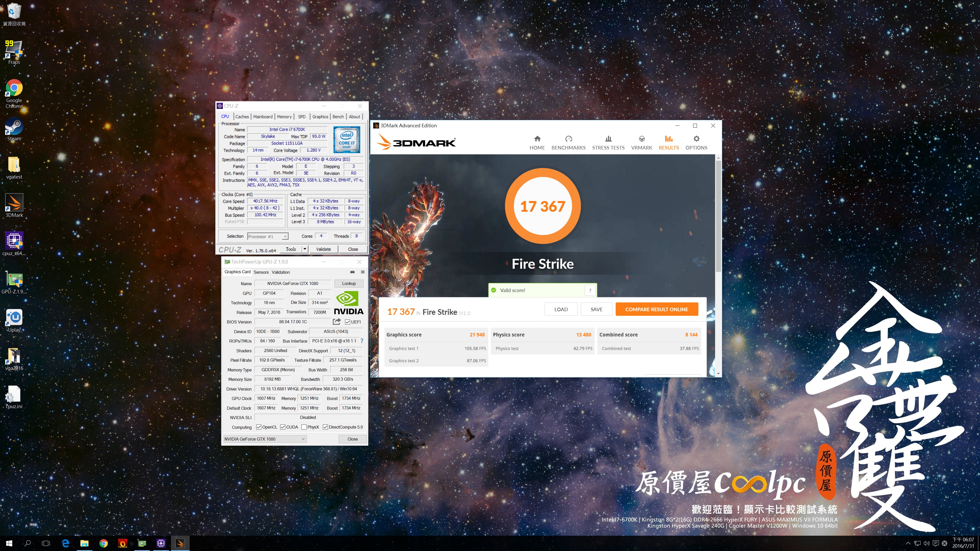Toggle the OpenCL checkbox in GPU-Z
Image resolution: width=980 pixels, height=551 pixels.
259,427
